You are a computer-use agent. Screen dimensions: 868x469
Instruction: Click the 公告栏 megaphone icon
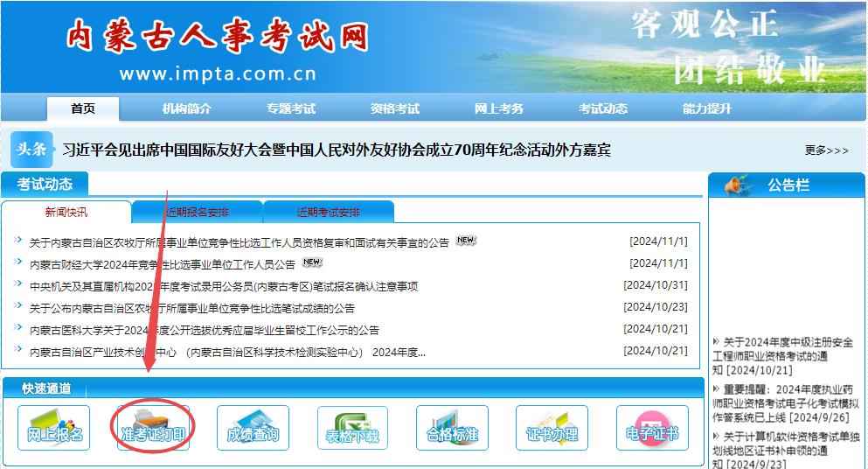click(x=738, y=185)
